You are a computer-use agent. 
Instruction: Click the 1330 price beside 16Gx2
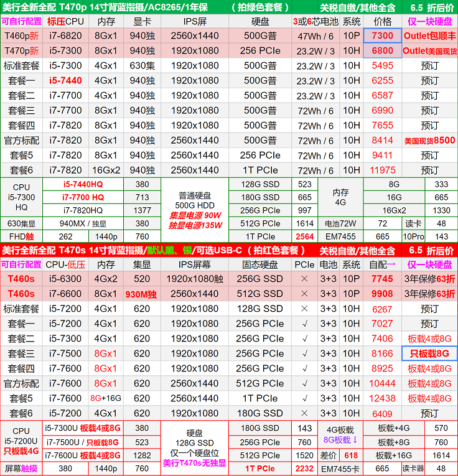coord(441,210)
